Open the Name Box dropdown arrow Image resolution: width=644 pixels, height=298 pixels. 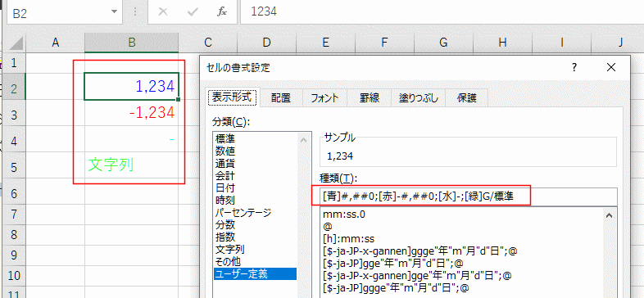[x=114, y=12]
